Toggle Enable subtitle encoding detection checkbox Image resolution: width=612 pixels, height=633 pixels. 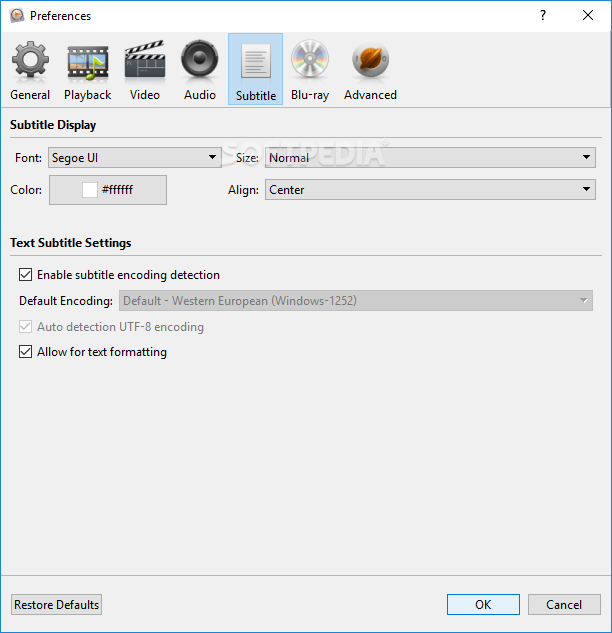[25, 275]
